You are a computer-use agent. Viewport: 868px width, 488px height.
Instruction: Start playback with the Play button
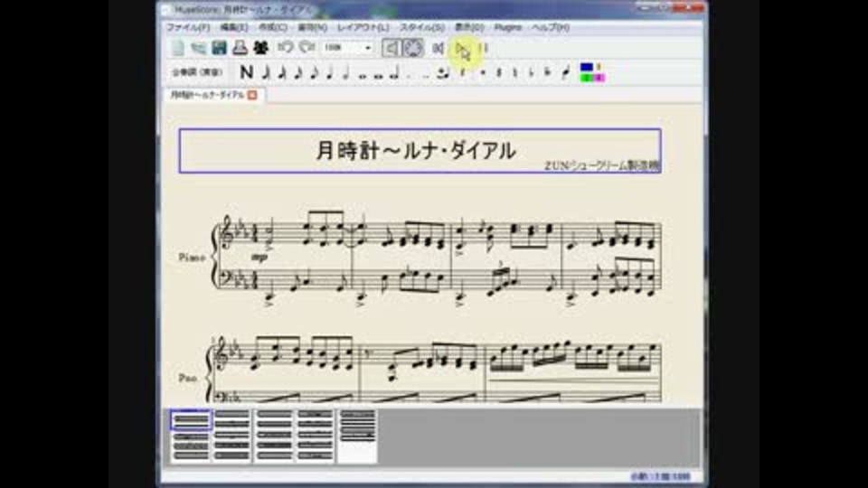[x=462, y=50]
